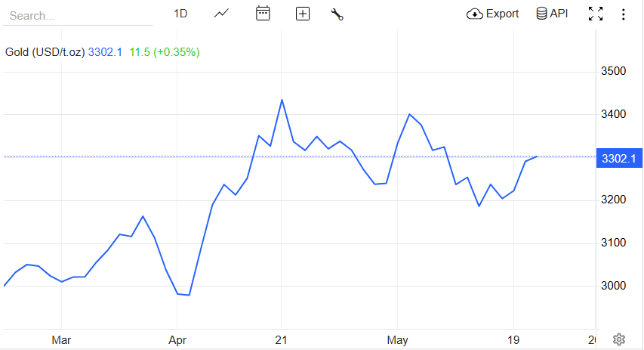Click the 3500 price axis label
Image resolution: width=644 pixels, height=350 pixels.
coord(613,72)
